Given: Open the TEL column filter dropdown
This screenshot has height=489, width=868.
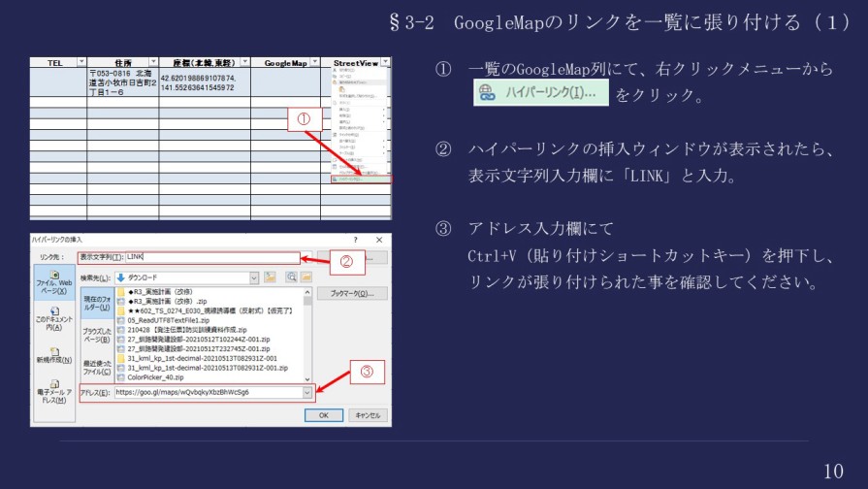Looking at the screenshot, I should click(80, 62).
